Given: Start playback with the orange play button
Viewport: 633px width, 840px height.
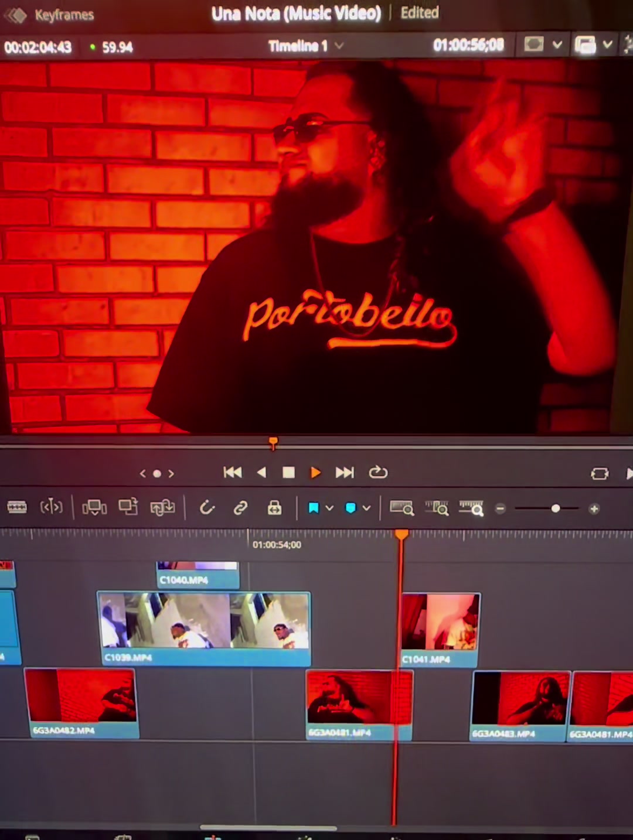Looking at the screenshot, I should point(315,472).
